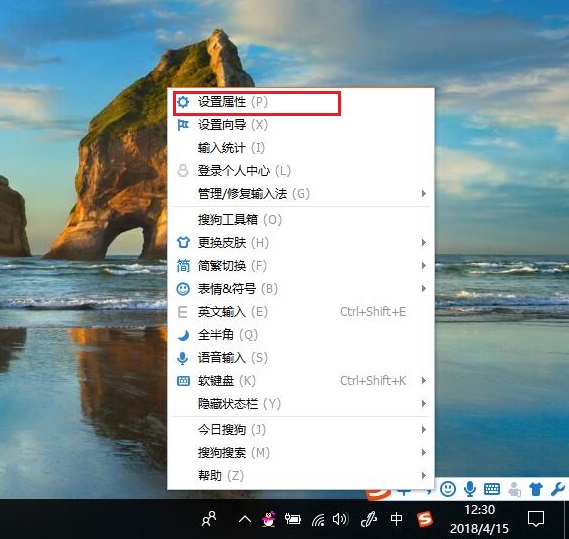Expand 帮助 (Z) help submenu
Viewport: 569px width, 539px height.
coord(301,475)
